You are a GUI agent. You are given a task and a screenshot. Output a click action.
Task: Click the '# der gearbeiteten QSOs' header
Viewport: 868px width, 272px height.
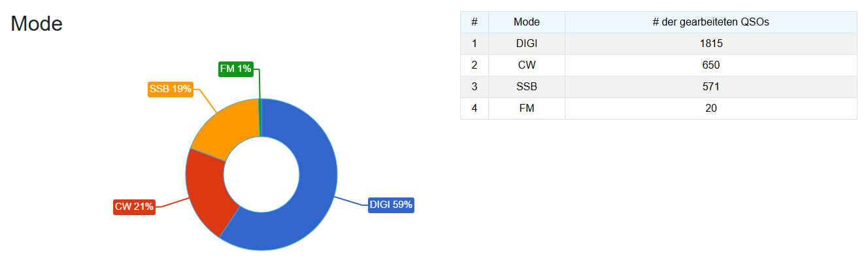710,22
